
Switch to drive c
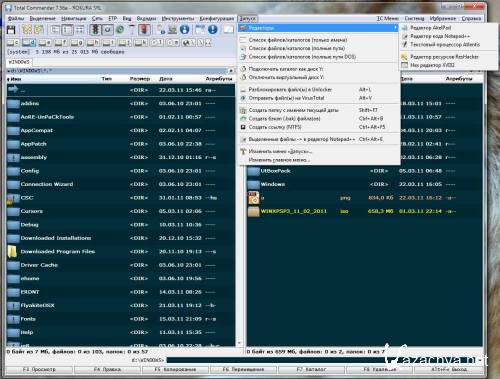[13, 42]
